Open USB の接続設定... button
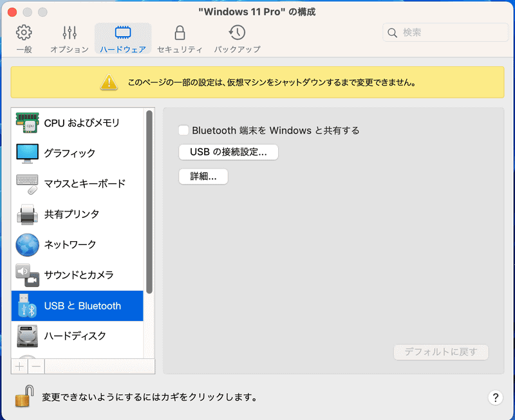 (x=229, y=152)
